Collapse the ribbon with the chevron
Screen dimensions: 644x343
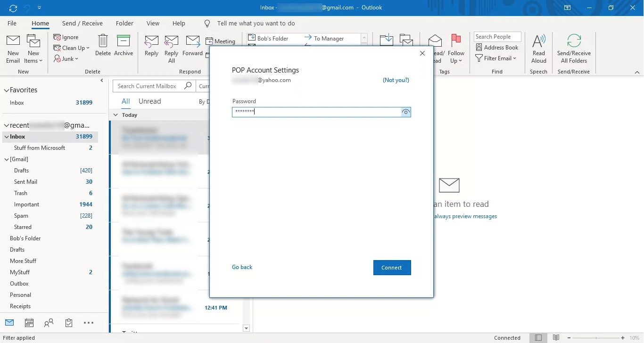click(637, 72)
